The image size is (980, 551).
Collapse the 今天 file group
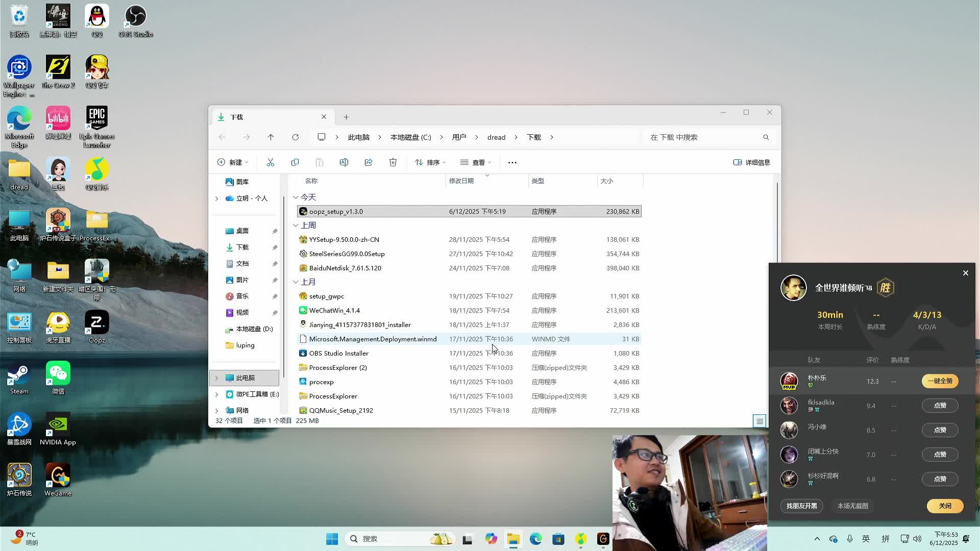click(x=296, y=197)
